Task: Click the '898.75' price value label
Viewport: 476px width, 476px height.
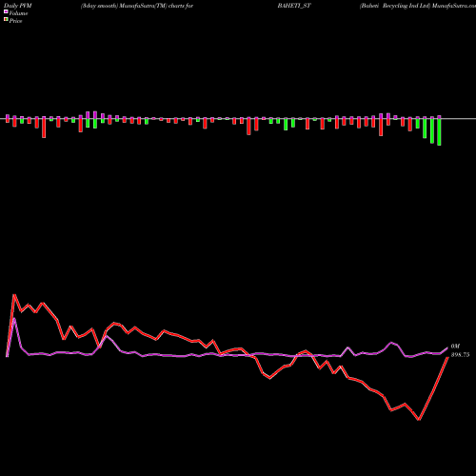Action: click(460, 355)
